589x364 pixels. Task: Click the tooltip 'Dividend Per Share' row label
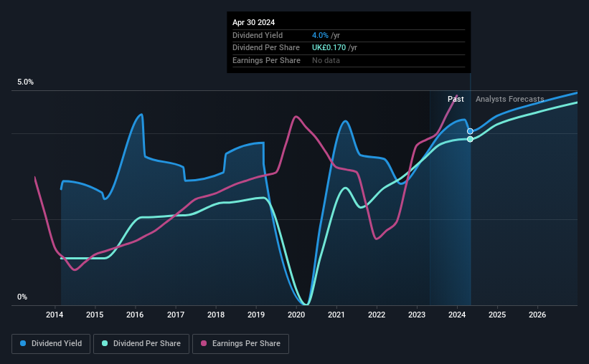point(266,48)
